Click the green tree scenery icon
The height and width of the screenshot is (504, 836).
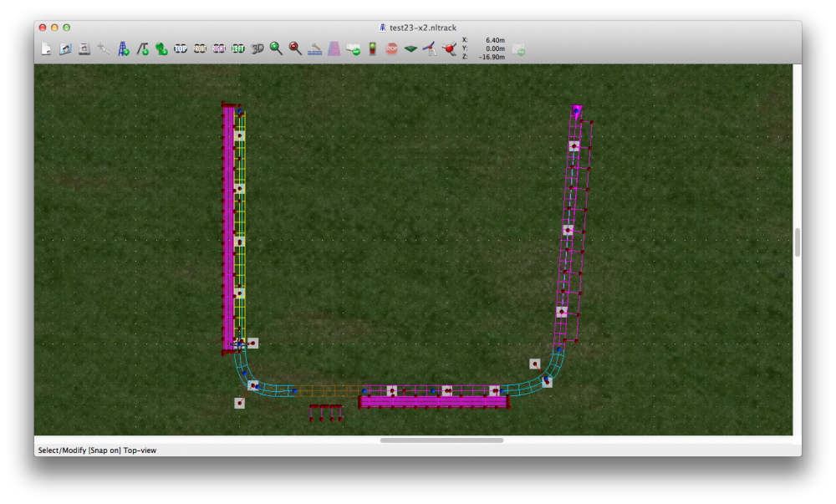tap(161, 49)
